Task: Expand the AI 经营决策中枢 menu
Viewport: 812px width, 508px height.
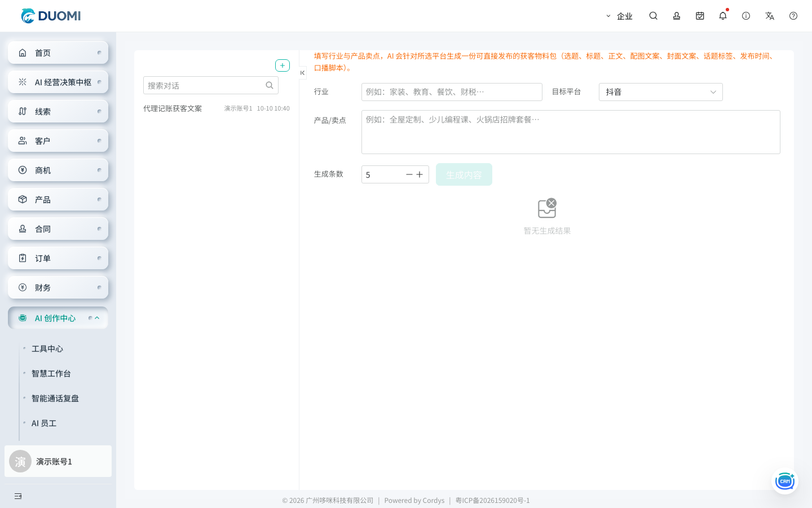Action: click(x=58, y=82)
